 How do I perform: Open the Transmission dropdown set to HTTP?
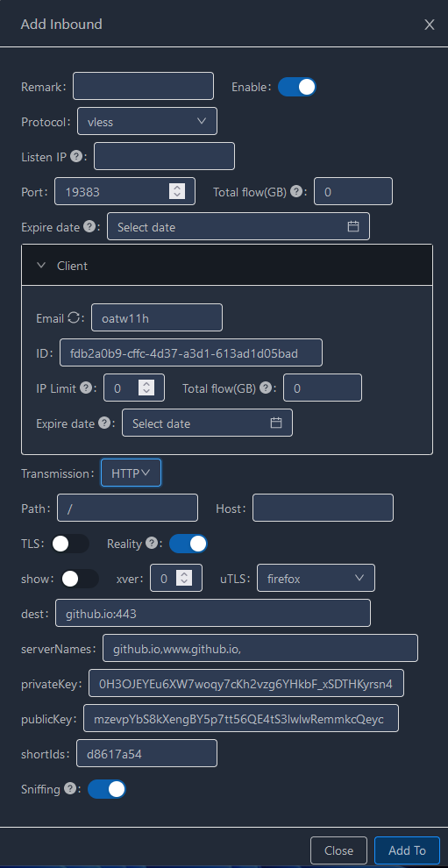click(131, 473)
